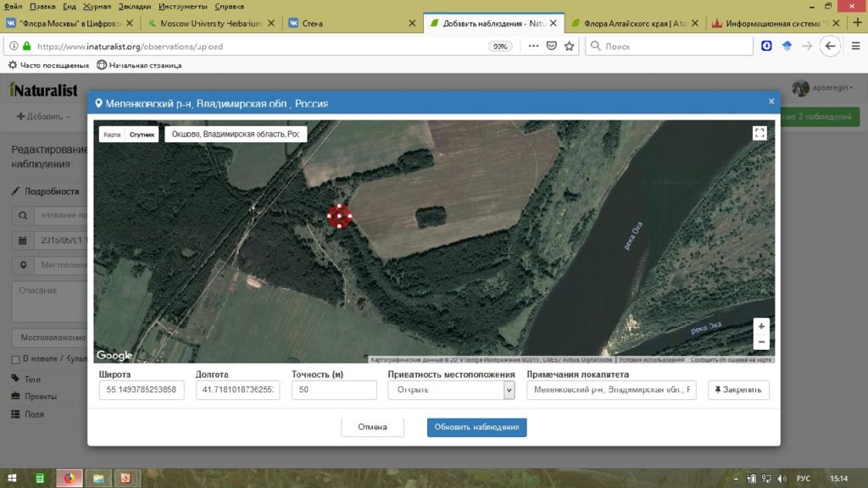The height and width of the screenshot is (488, 868).
Task: Open the apseregin user menu
Action: [822, 88]
